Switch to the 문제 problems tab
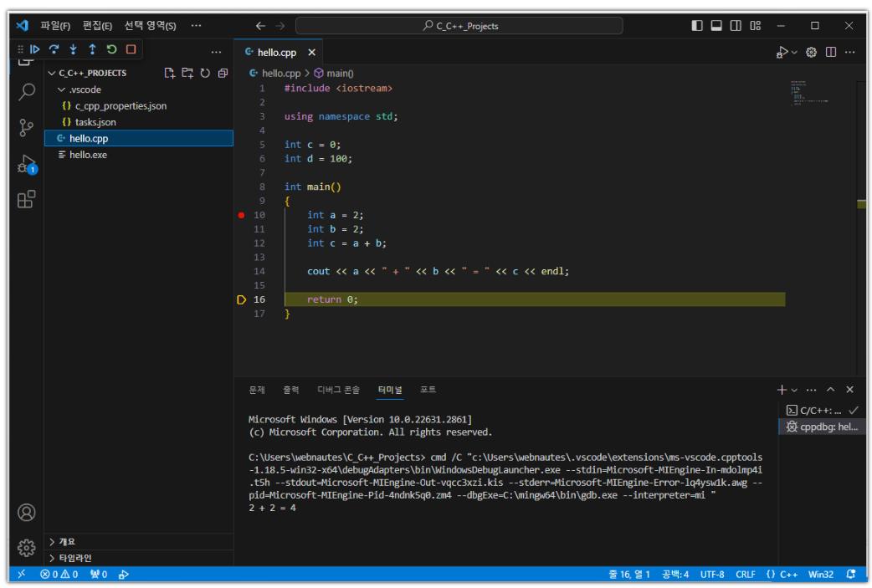 click(256, 390)
